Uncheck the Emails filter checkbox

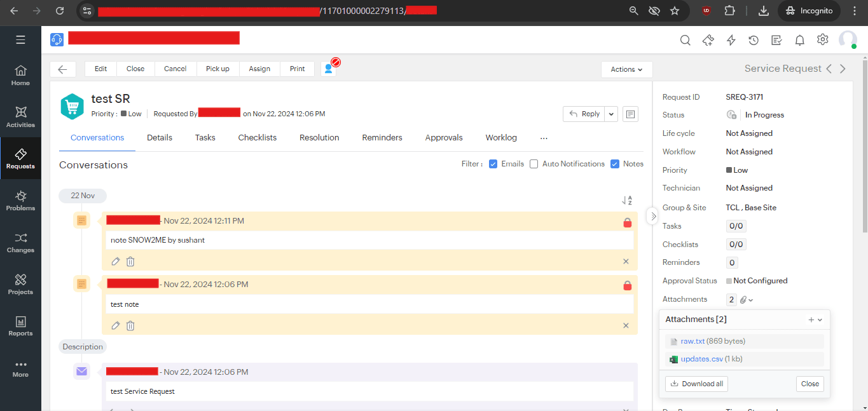coord(493,164)
